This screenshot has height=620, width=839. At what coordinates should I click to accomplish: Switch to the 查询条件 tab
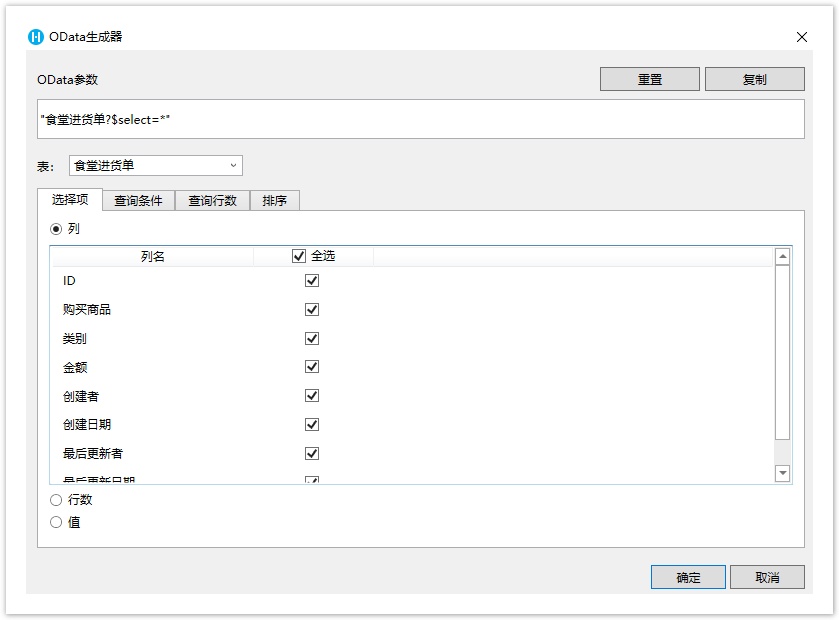tap(138, 200)
